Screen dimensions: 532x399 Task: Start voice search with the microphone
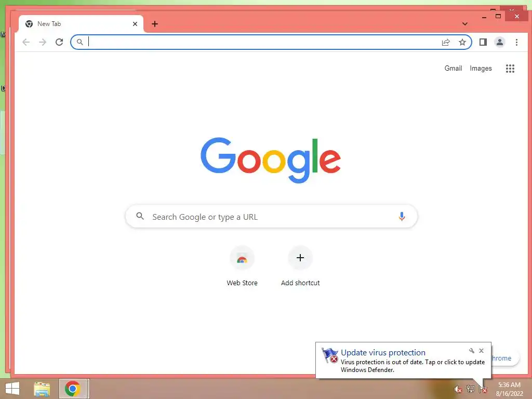(402, 217)
